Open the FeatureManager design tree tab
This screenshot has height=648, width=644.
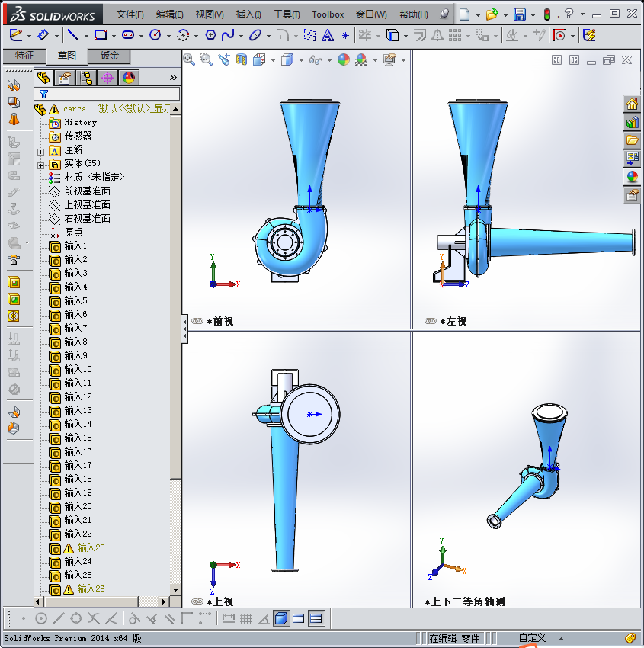(43, 78)
